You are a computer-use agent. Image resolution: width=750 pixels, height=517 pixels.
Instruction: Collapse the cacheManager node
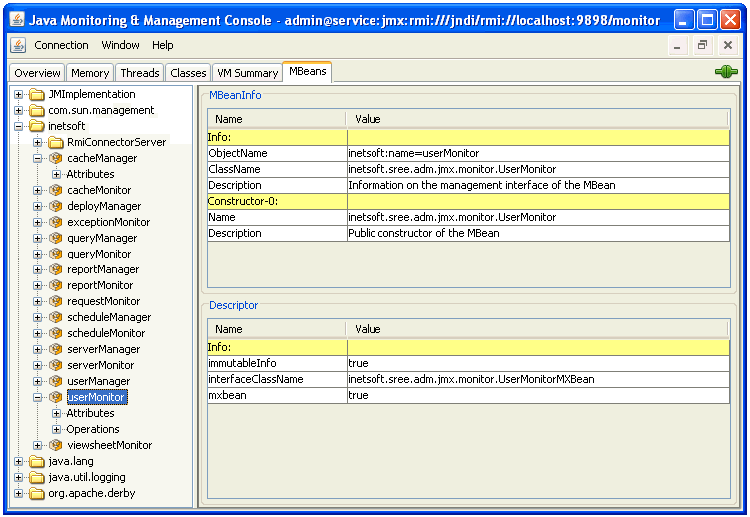tap(37, 158)
